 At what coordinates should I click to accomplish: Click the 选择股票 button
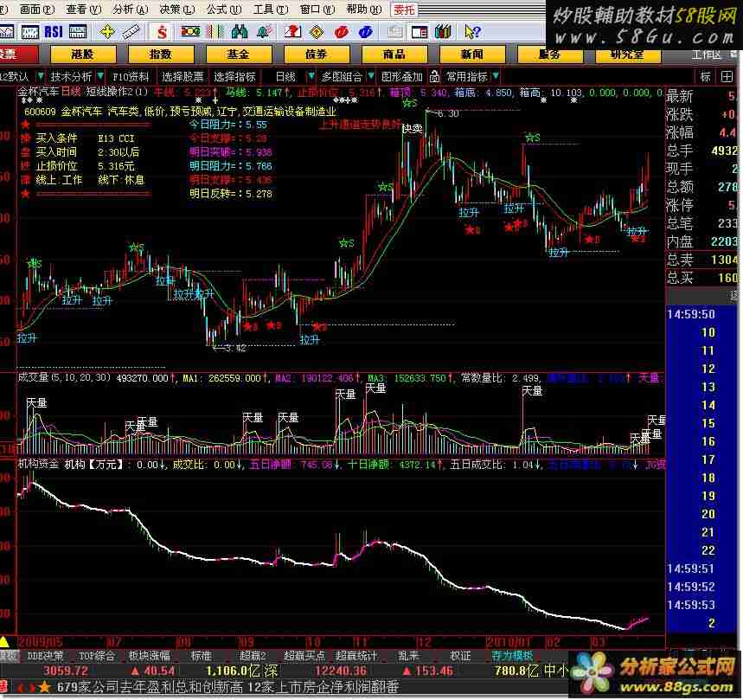(183, 76)
